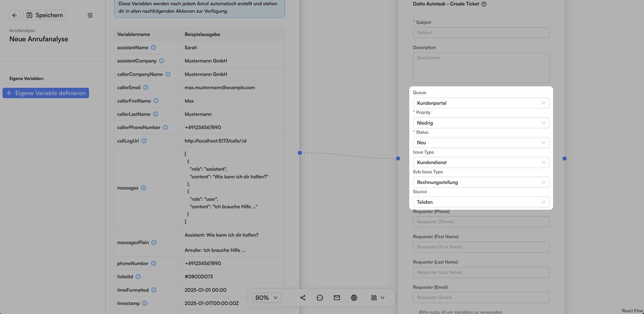Click info icon next to callerCompanyName
Image resolution: width=644 pixels, height=314 pixels.
[x=168, y=74]
